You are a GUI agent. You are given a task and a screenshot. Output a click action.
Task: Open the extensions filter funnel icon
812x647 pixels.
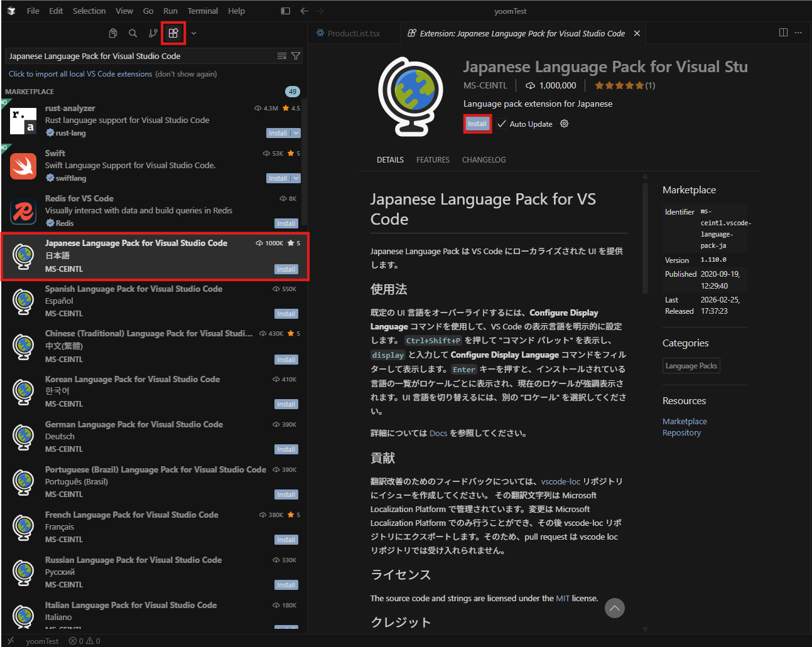coord(296,56)
